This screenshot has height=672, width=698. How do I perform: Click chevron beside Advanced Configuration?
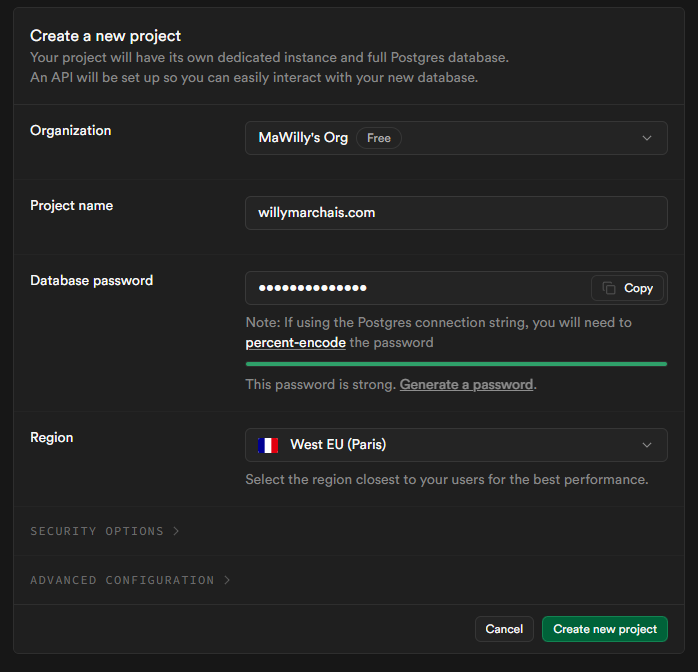[x=227, y=580]
